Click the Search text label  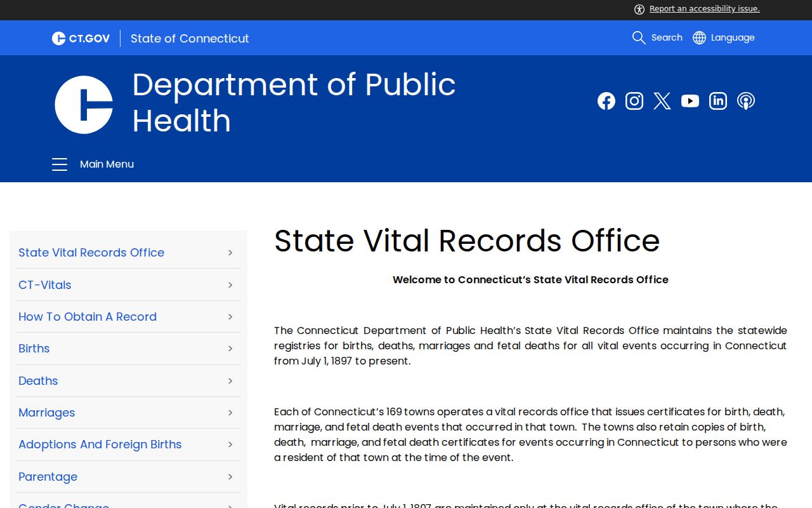(667, 37)
